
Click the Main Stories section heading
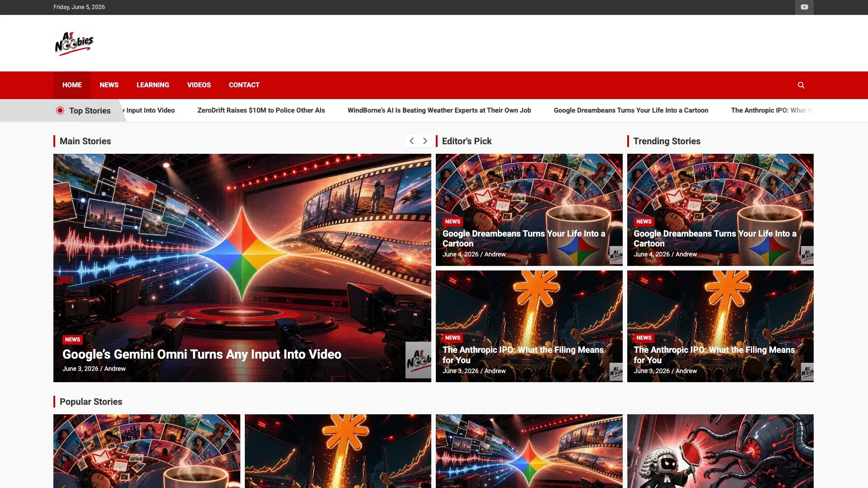pyautogui.click(x=85, y=141)
